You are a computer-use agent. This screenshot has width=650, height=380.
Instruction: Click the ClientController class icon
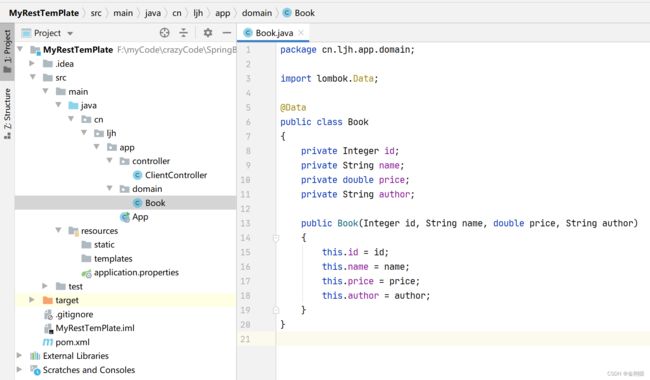point(138,175)
